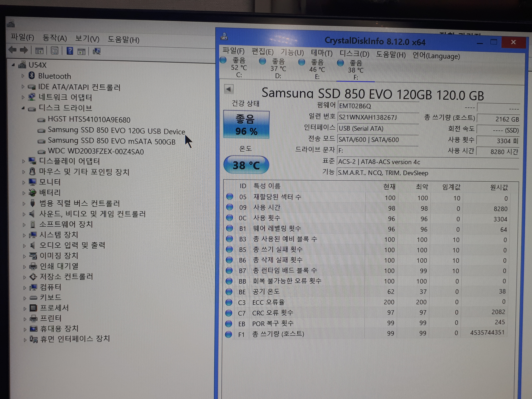Click Back arrow in Device Manager toolbar
The height and width of the screenshot is (399, 532).
tap(13, 50)
